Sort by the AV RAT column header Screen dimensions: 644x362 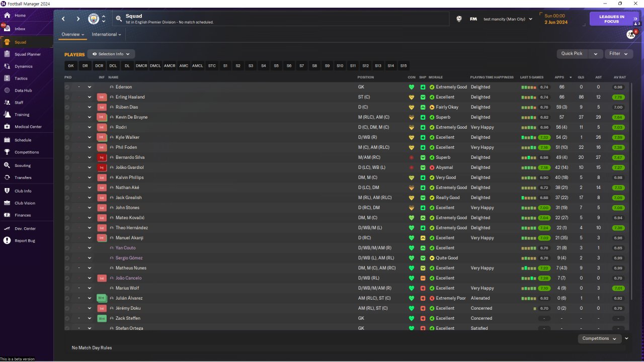coord(620,77)
